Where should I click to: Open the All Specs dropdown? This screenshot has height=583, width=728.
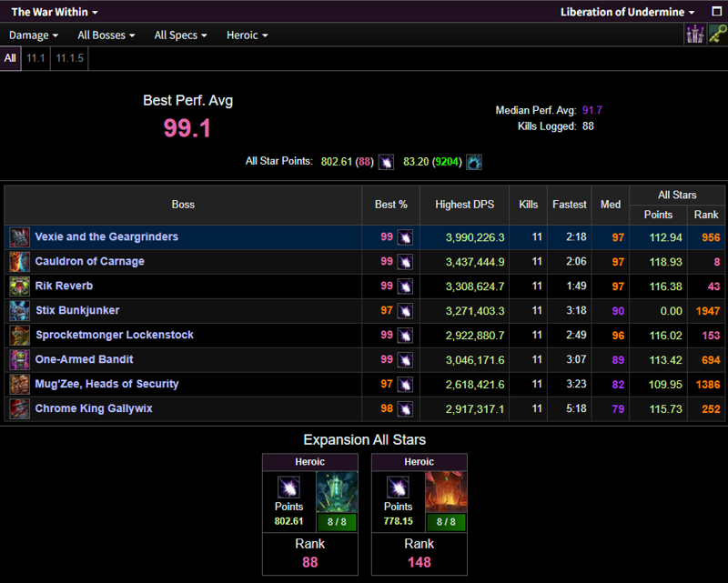(x=180, y=35)
